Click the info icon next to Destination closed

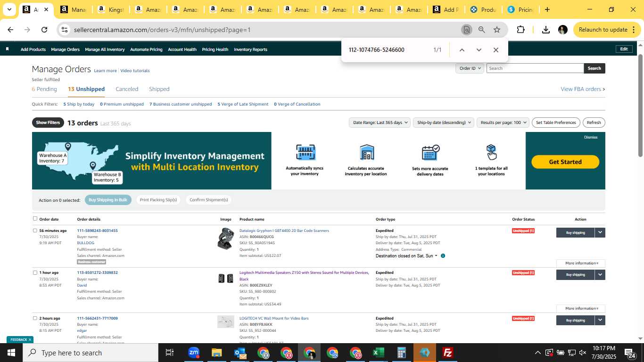443,256
